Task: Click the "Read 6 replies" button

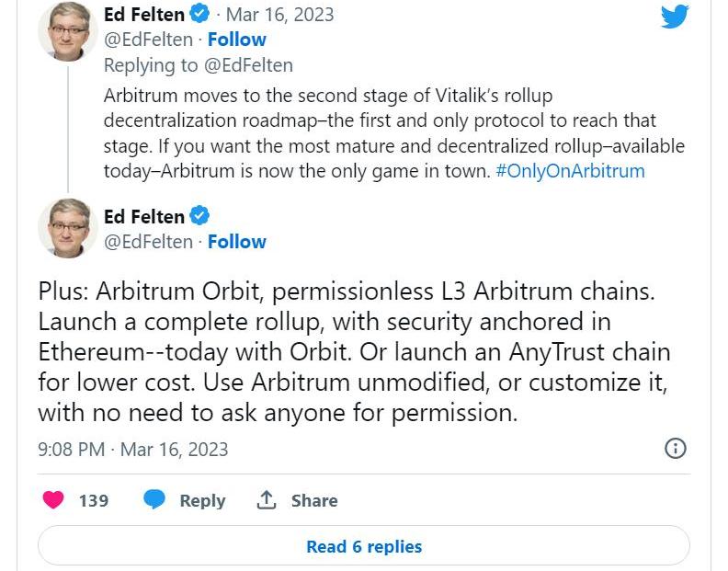Action: point(364,546)
